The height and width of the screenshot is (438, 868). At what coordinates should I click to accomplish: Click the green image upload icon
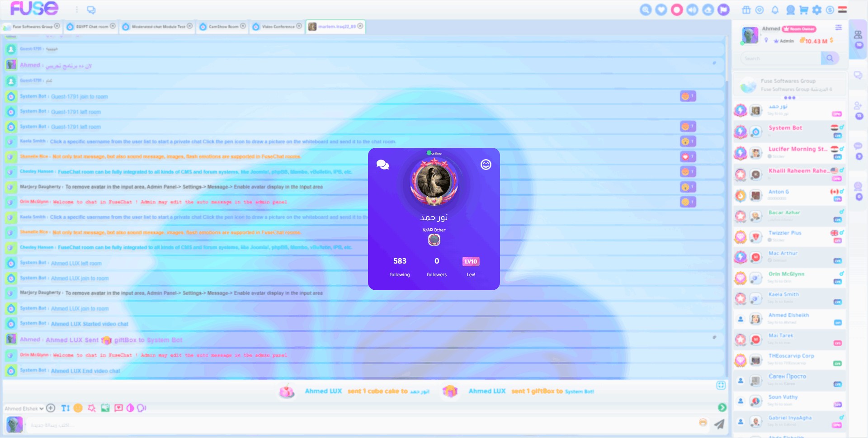click(105, 408)
